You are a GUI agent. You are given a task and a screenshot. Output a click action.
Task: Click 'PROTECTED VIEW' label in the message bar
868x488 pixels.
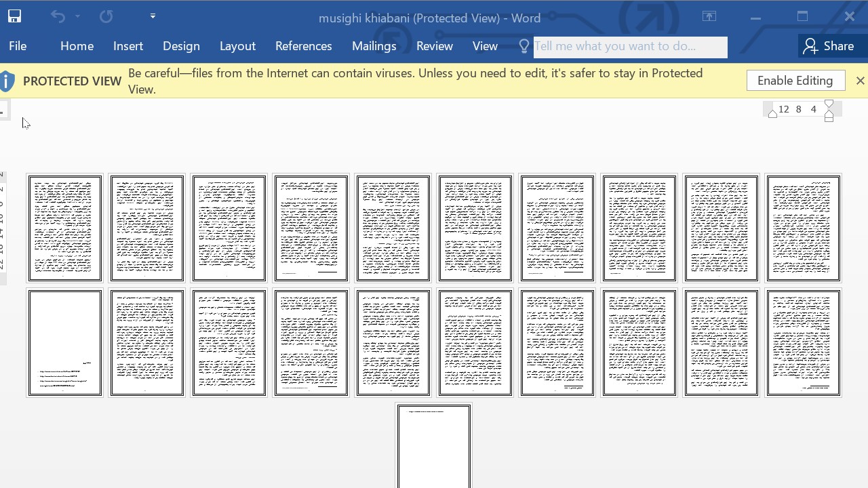pyautogui.click(x=72, y=81)
